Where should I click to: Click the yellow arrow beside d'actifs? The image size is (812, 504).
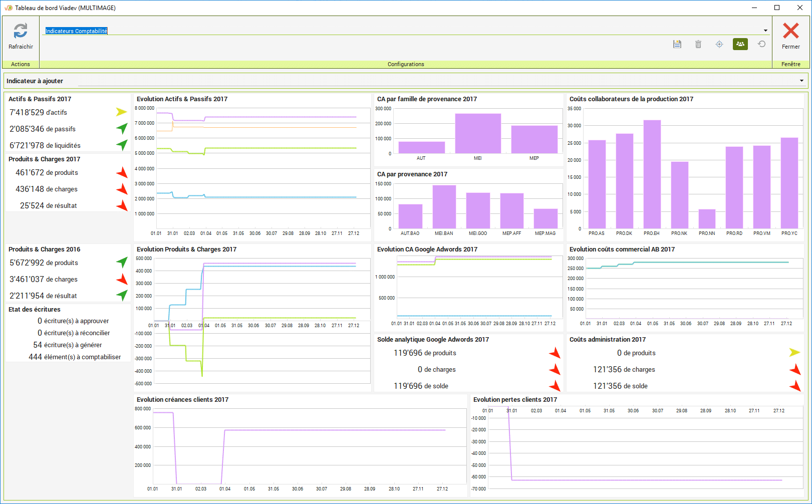click(x=121, y=112)
